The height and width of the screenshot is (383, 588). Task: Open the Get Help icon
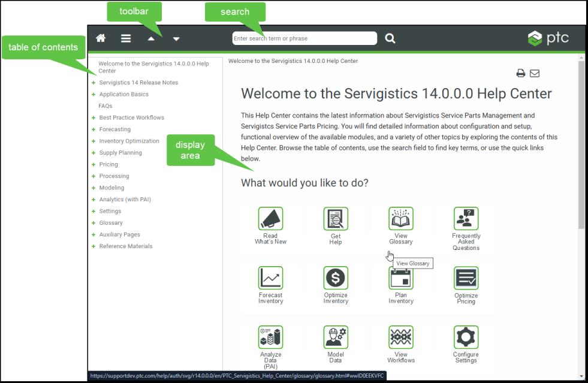pyautogui.click(x=336, y=218)
